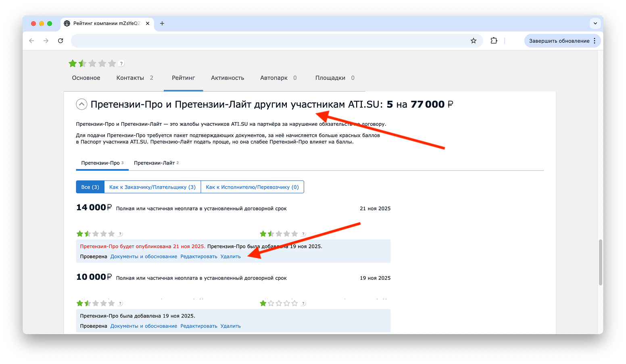Screen dimensions: 626x364
Task: Select the Все (3) filter
Action: [90, 187]
